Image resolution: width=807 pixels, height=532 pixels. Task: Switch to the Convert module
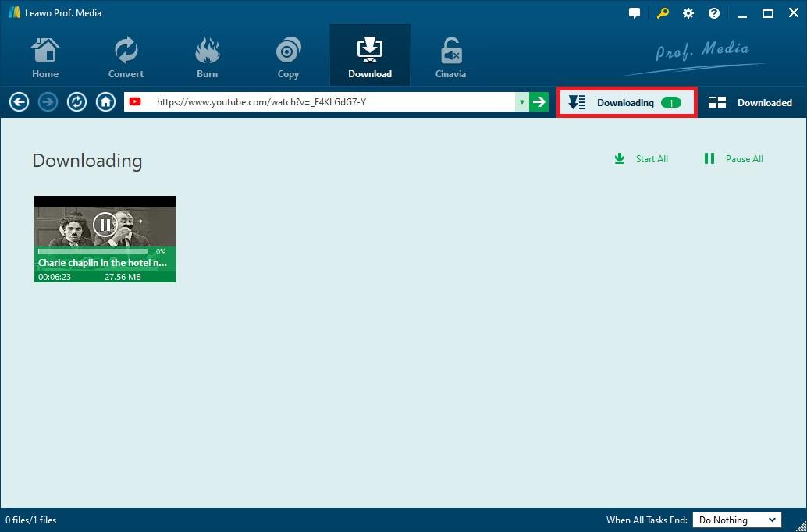tap(126, 58)
